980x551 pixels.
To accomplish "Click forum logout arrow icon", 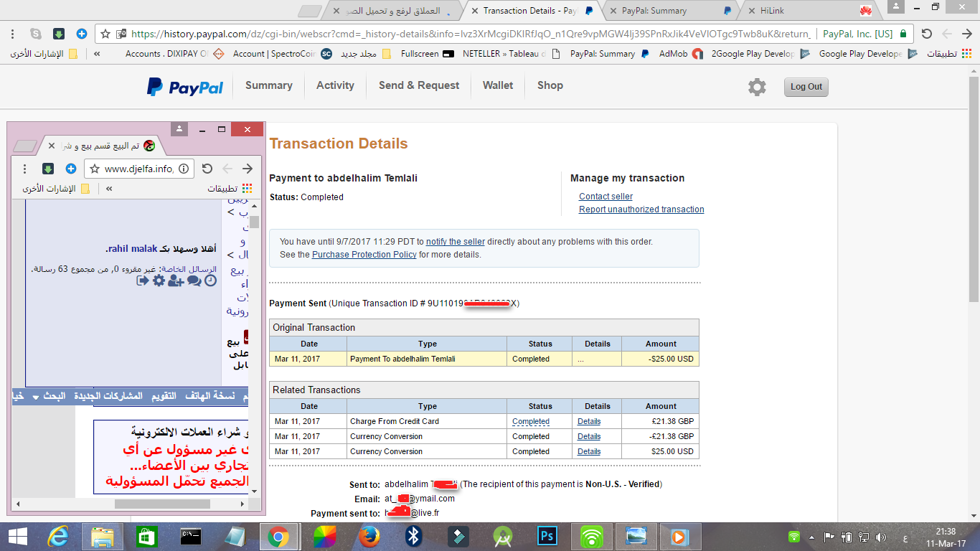I will click(142, 281).
